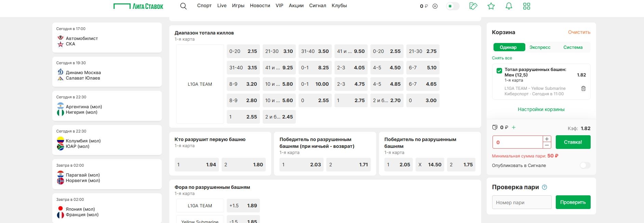The height and width of the screenshot is (223, 644).
Task: Uncheck the Тотал разрушенных башен bet checkbox
Action: [x=499, y=71]
